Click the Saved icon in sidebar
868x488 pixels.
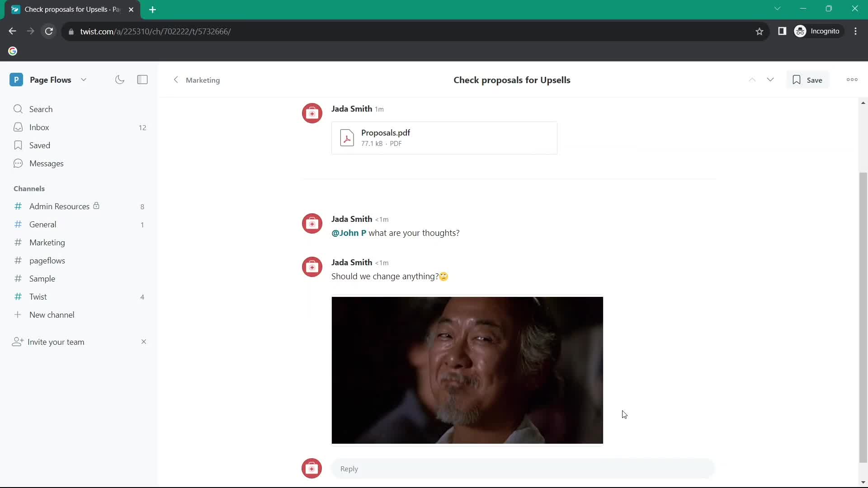tap(18, 145)
